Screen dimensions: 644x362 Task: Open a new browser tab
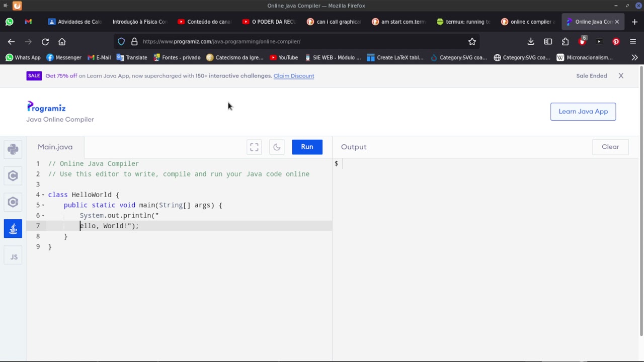pyautogui.click(x=634, y=22)
